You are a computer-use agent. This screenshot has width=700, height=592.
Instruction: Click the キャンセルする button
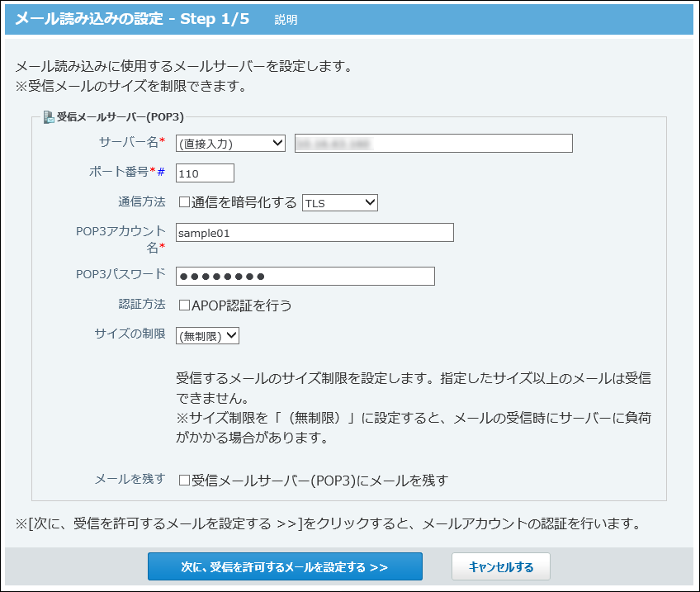pos(501,566)
